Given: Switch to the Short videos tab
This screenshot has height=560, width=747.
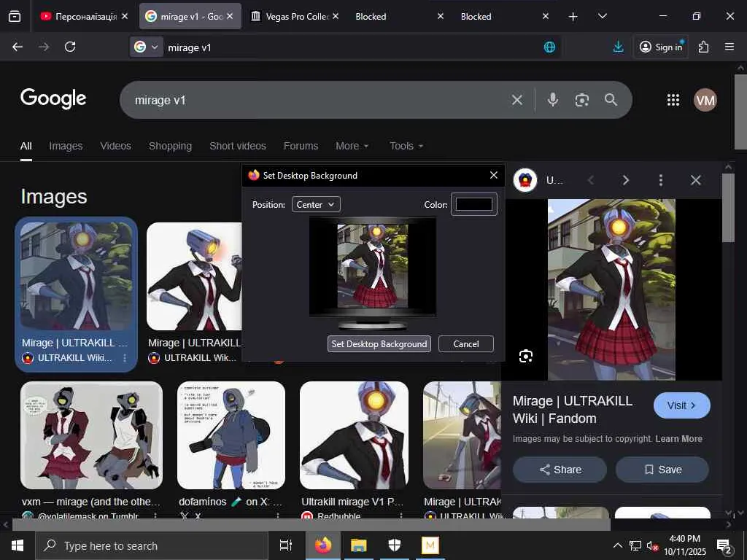Looking at the screenshot, I should click(238, 146).
